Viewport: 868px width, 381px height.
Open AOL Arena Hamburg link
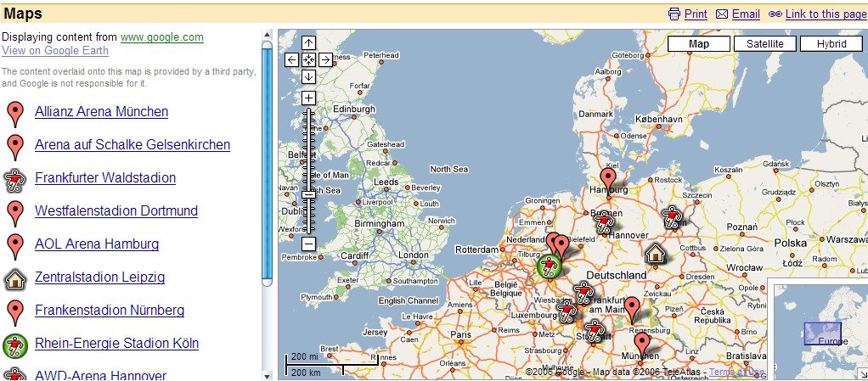97,244
